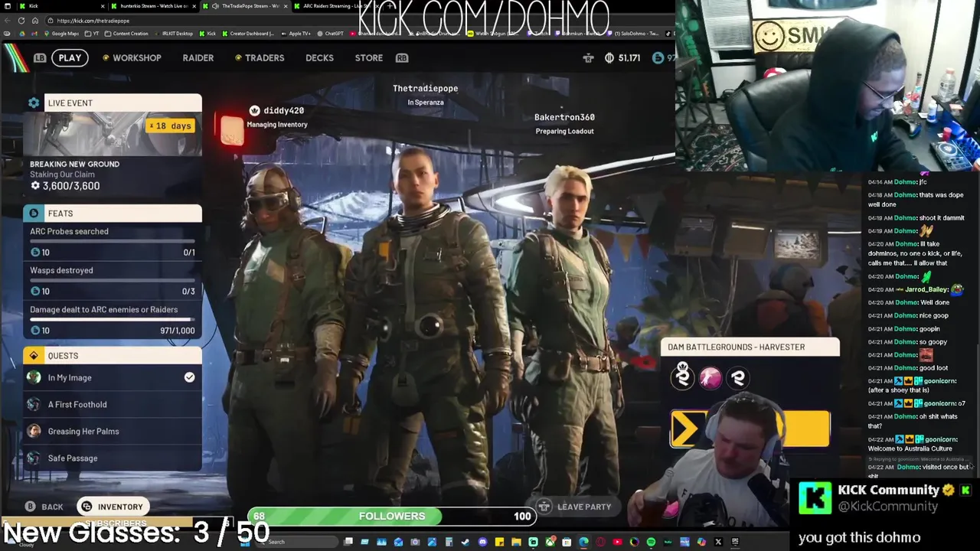This screenshot has width=980, height=551.
Task: Click the Feats panel header icon
Action: point(34,214)
